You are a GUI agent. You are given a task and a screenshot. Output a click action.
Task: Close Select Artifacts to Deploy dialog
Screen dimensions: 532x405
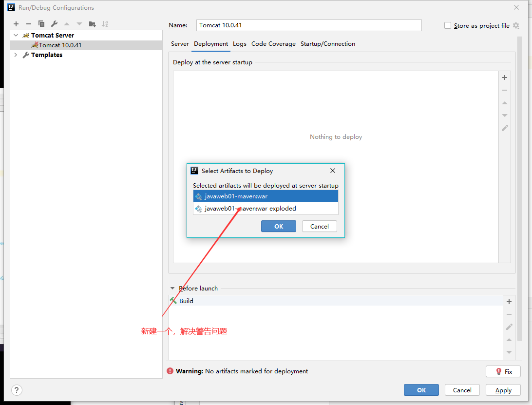pos(333,171)
